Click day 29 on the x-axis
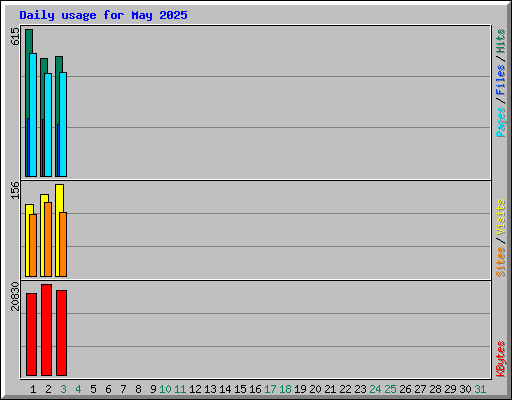Viewport: 512px width, 400px height. [x=450, y=389]
